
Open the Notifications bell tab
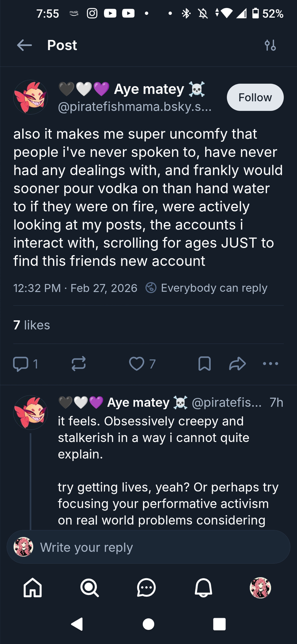point(203,588)
